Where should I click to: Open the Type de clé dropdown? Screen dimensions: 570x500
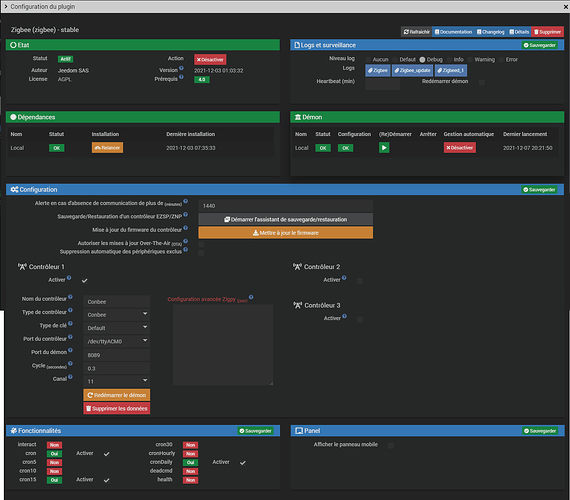(117, 328)
